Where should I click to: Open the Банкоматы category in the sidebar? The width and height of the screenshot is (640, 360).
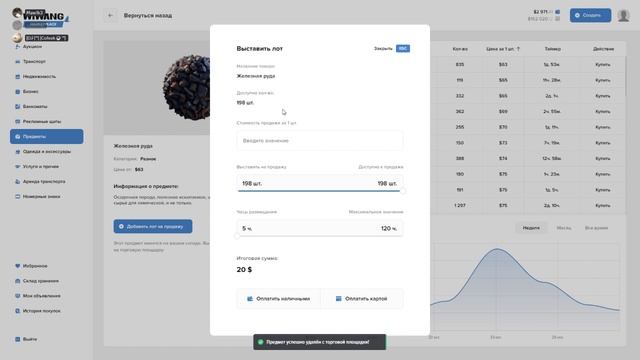[31, 107]
